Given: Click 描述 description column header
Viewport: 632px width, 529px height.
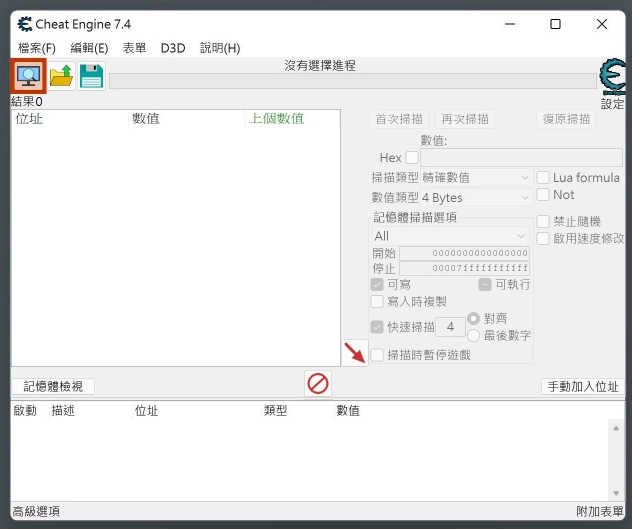Looking at the screenshot, I should click(90, 410).
